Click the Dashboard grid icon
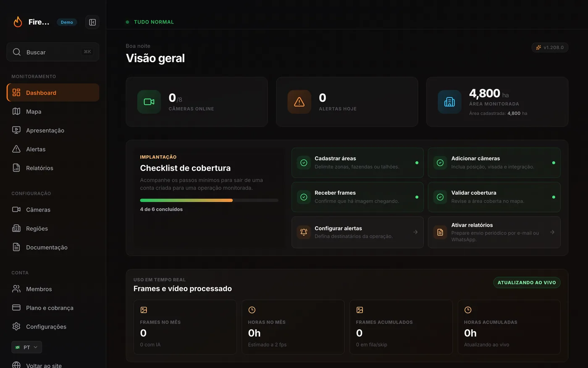The height and width of the screenshot is (368, 588). pyautogui.click(x=16, y=93)
